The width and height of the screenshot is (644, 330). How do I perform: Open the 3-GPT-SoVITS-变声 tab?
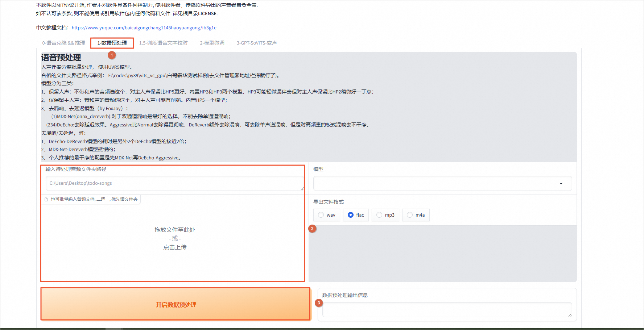(257, 42)
